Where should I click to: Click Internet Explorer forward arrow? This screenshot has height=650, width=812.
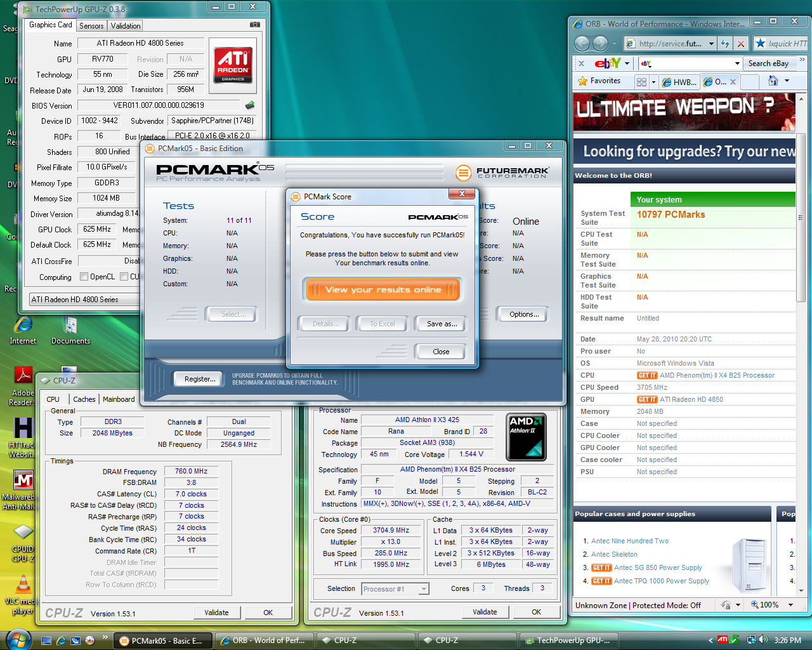pyautogui.click(x=600, y=43)
